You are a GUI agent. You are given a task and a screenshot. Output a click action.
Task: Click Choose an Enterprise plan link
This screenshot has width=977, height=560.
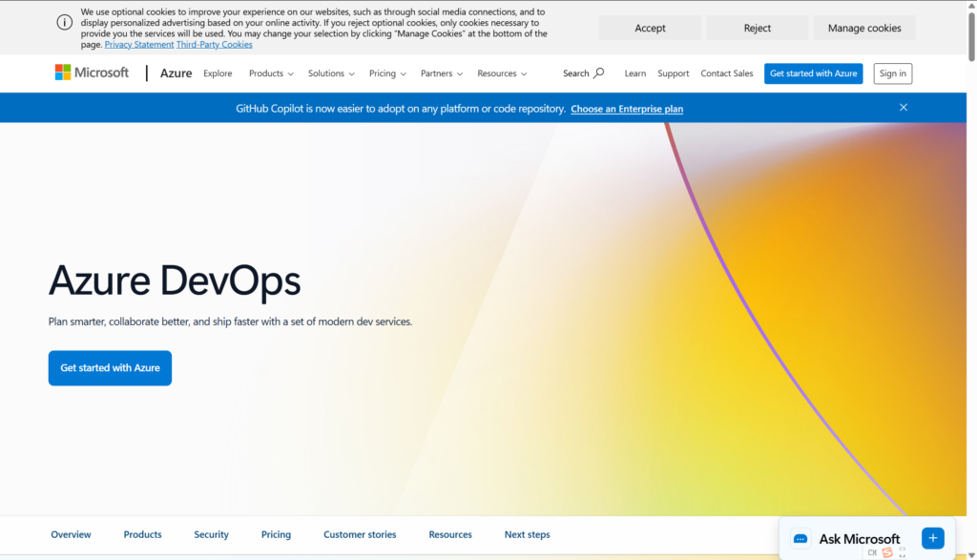(627, 109)
